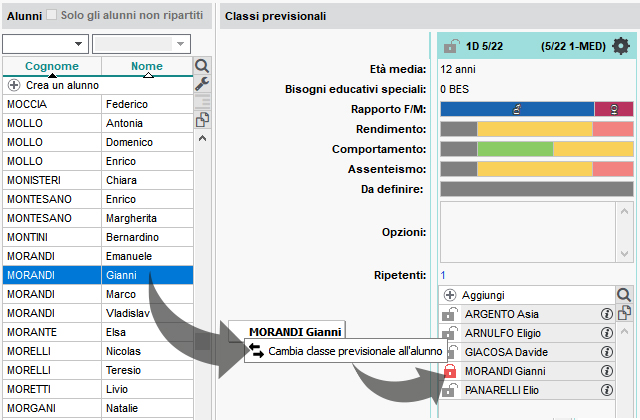Select the MORANTE Elsa row

pyautogui.click(x=98, y=332)
